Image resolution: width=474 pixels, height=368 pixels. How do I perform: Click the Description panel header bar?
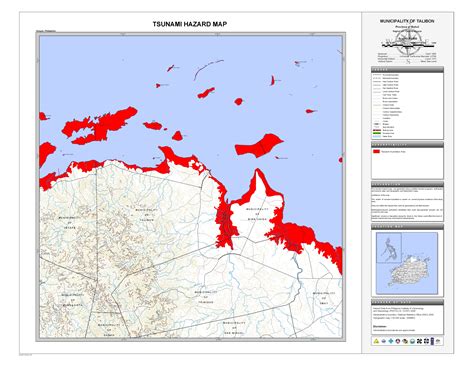tap(407, 184)
